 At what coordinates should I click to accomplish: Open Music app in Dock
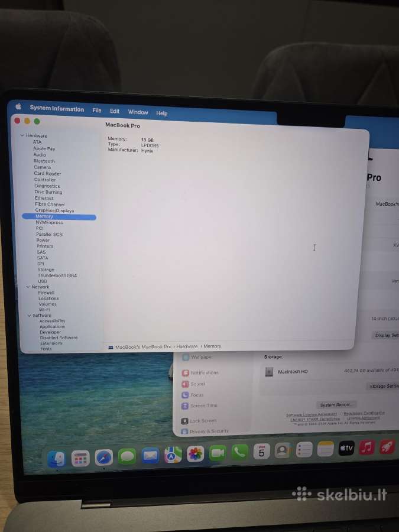tap(366, 447)
